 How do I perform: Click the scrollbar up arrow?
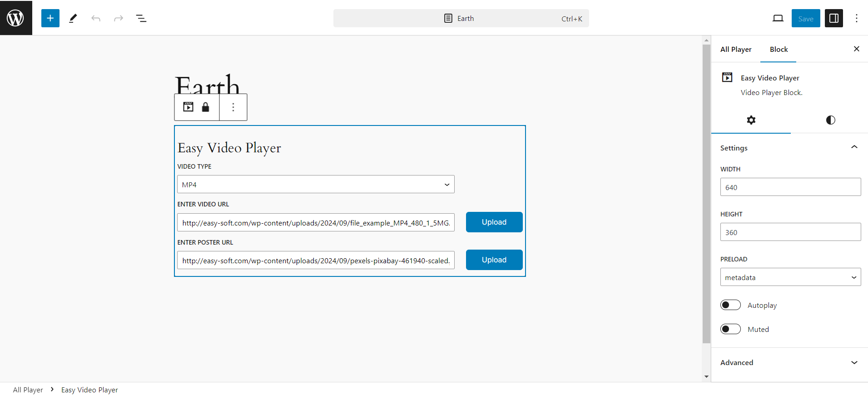706,40
